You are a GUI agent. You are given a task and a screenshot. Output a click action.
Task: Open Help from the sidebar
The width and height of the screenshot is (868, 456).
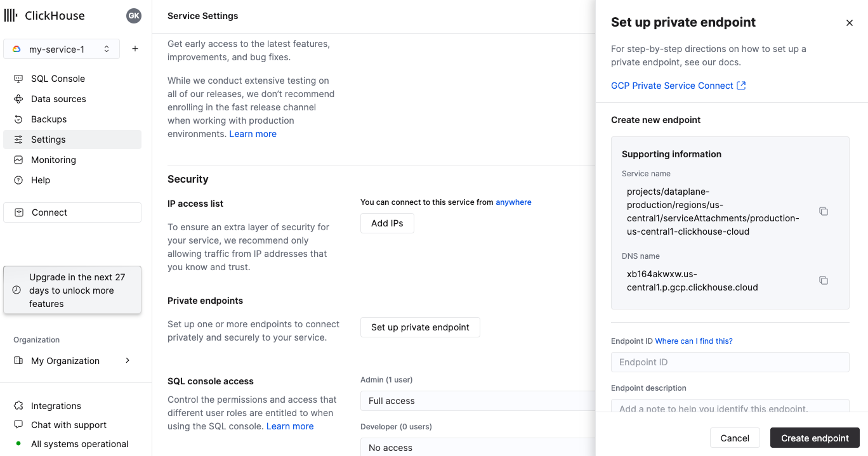click(41, 179)
